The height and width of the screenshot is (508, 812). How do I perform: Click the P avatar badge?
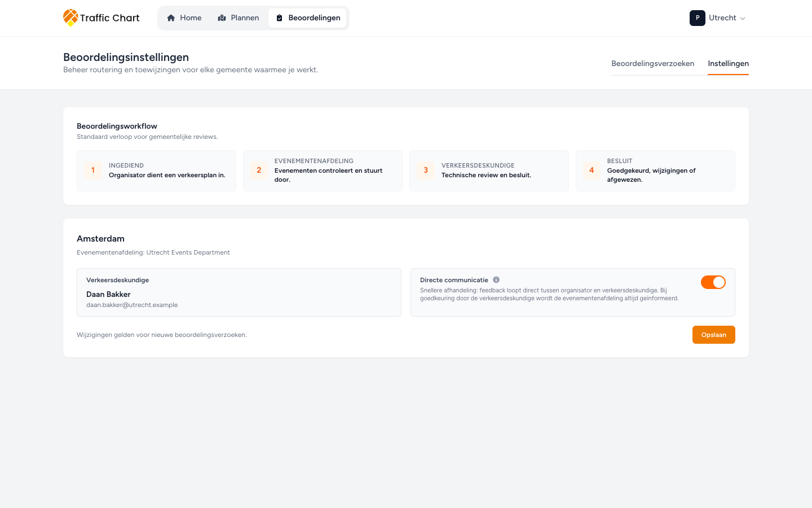tap(698, 18)
